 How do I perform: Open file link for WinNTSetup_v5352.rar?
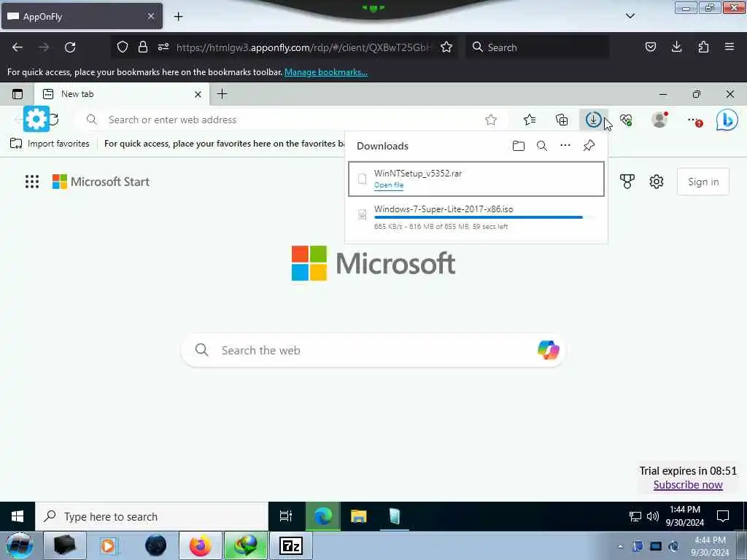click(x=389, y=185)
